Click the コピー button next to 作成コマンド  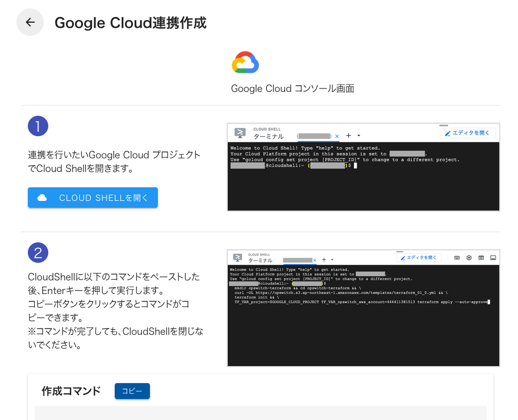pos(132,391)
